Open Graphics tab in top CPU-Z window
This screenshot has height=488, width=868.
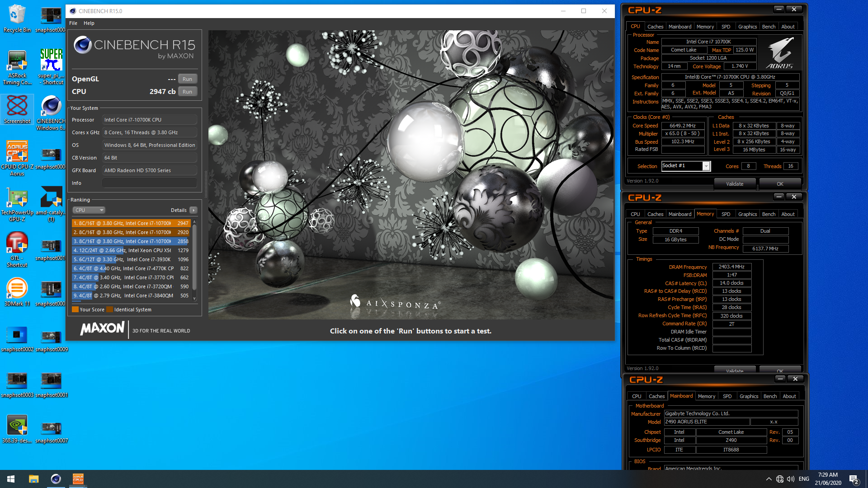747,27
